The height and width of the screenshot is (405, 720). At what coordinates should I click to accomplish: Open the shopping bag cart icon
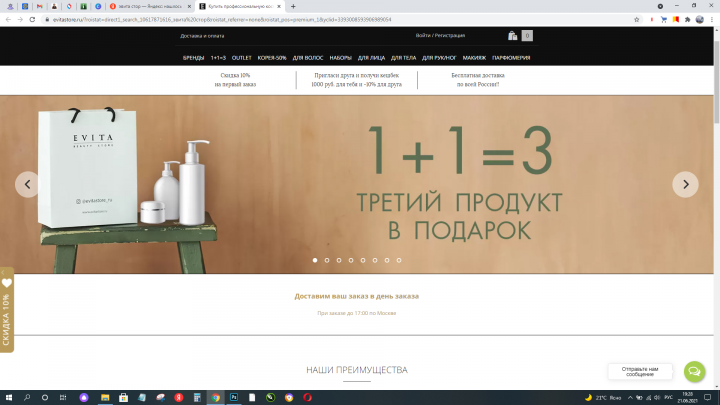tap(512, 35)
